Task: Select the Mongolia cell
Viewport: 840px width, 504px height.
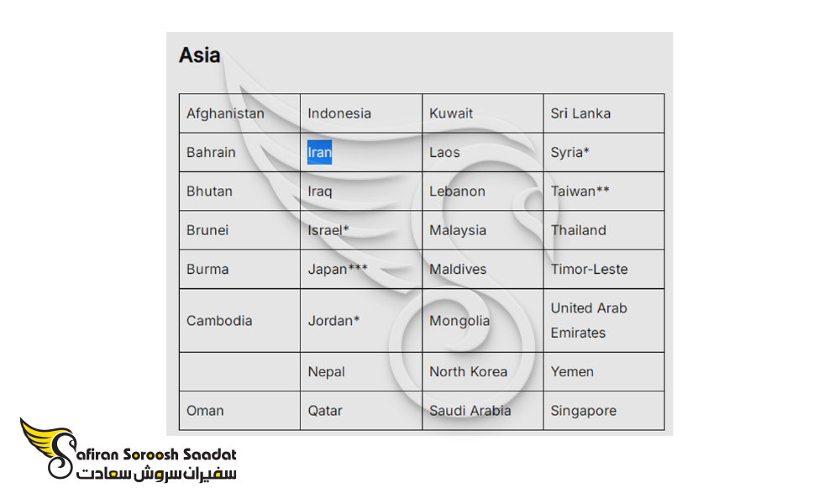Action: click(x=483, y=320)
